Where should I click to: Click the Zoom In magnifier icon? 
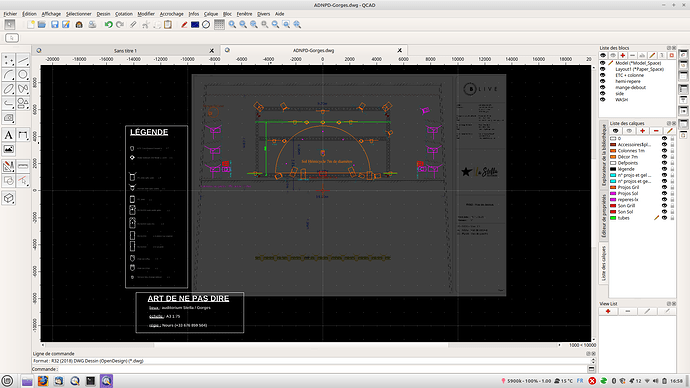click(x=232, y=25)
